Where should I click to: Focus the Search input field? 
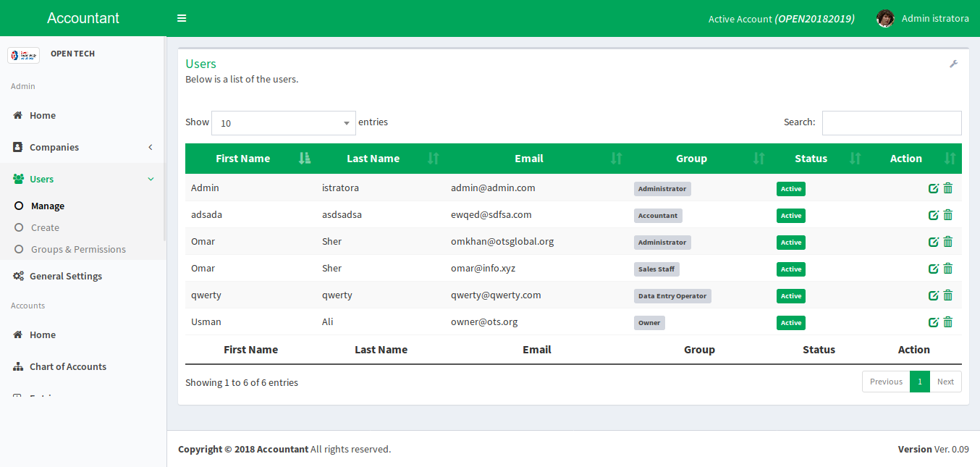(892, 123)
